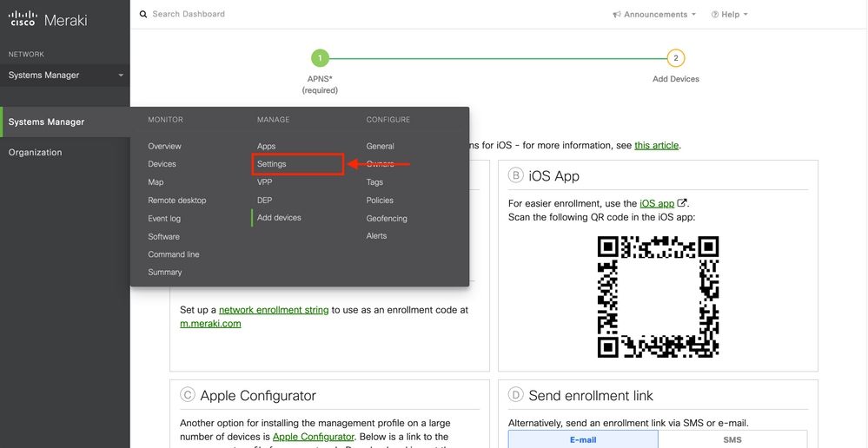Switch to the SMS tab
The height and width of the screenshot is (448, 868).
pyautogui.click(x=732, y=440)
